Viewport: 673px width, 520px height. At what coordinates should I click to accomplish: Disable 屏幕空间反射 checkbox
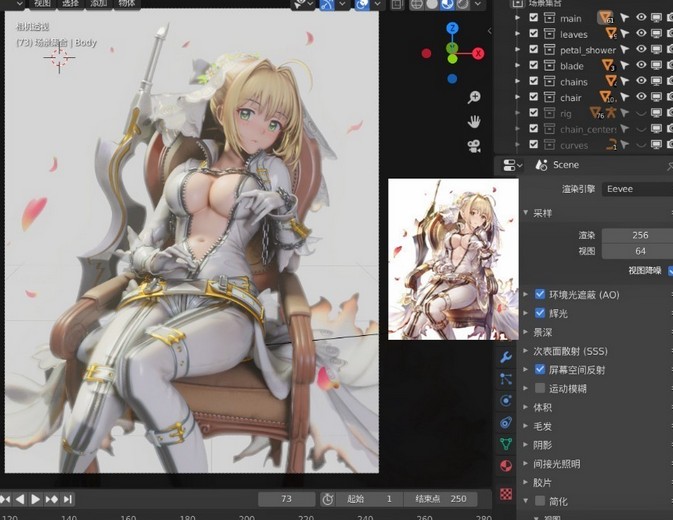click(540, 369)
